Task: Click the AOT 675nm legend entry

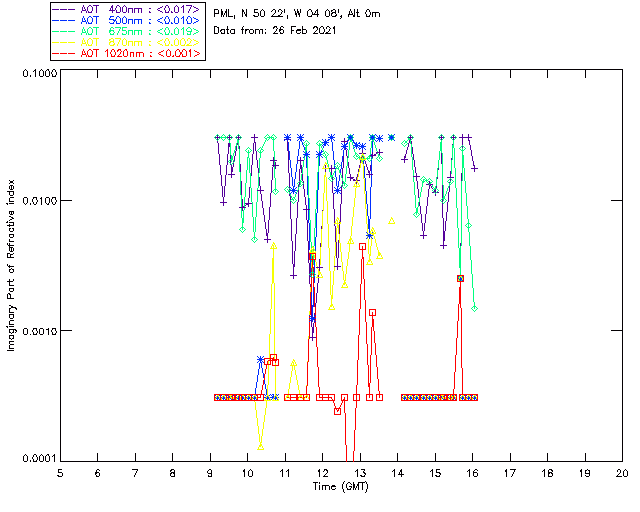Action: (127, 31)
